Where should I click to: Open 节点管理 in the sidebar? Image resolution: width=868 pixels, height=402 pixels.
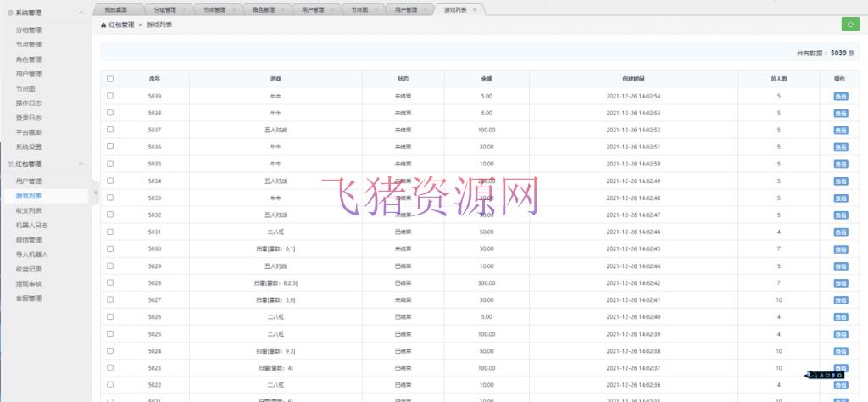click(x=29, y=45)
